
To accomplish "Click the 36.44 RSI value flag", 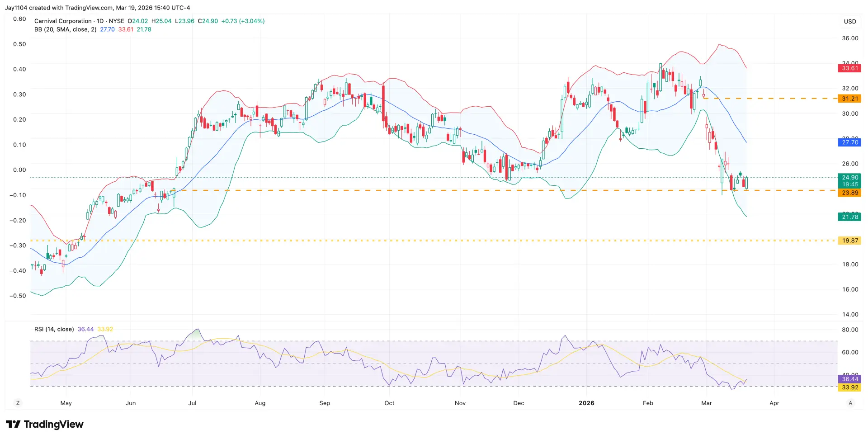I will click(x=849, y=379).
